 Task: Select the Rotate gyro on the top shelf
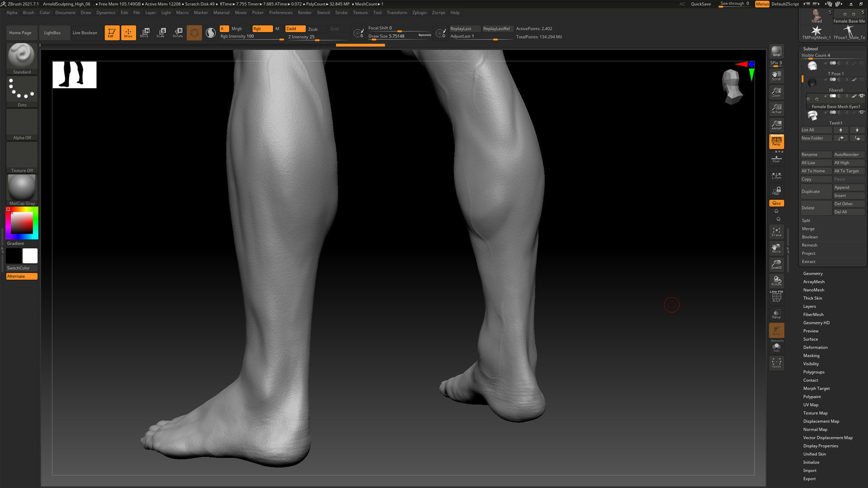pos(177,32)
